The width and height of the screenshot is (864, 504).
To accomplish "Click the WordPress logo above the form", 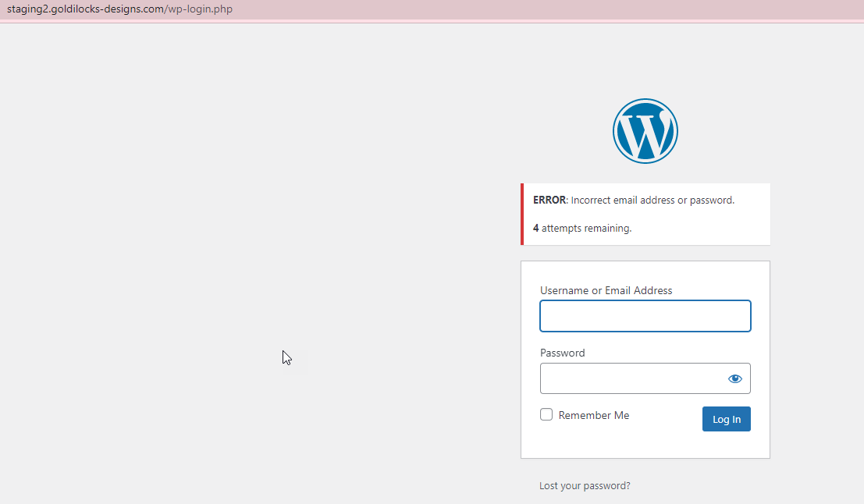I will click(x=645, y=131).
